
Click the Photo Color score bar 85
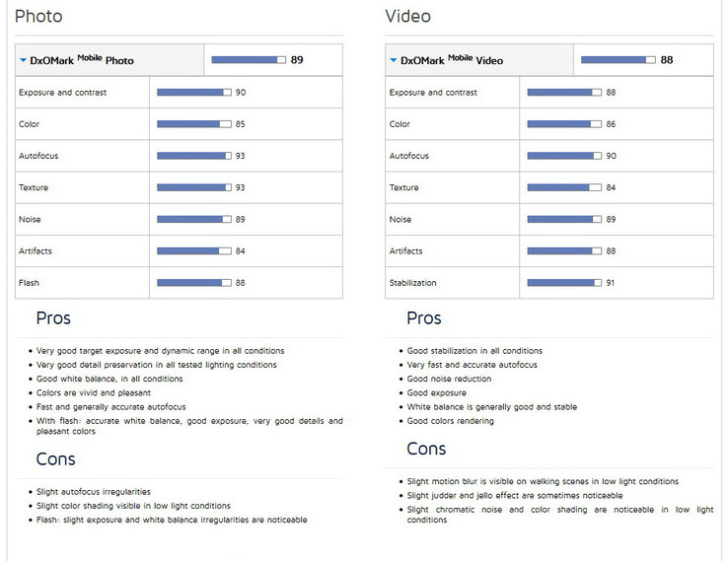coord(194,124)
